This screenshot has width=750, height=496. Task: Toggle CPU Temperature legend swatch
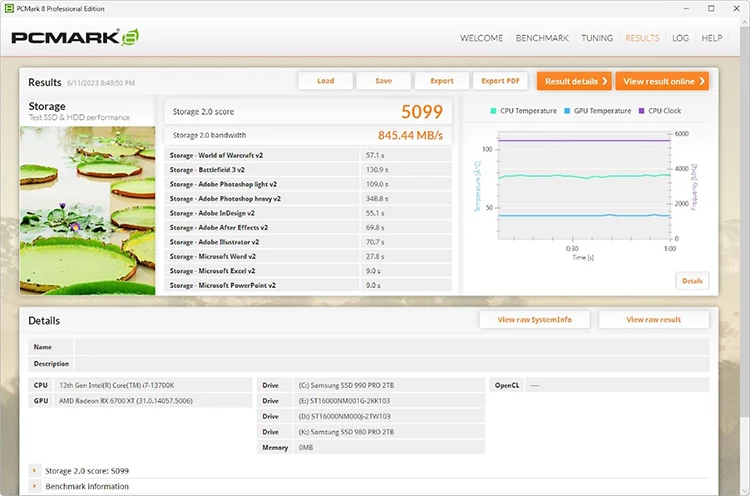click(x=493, y=111)
